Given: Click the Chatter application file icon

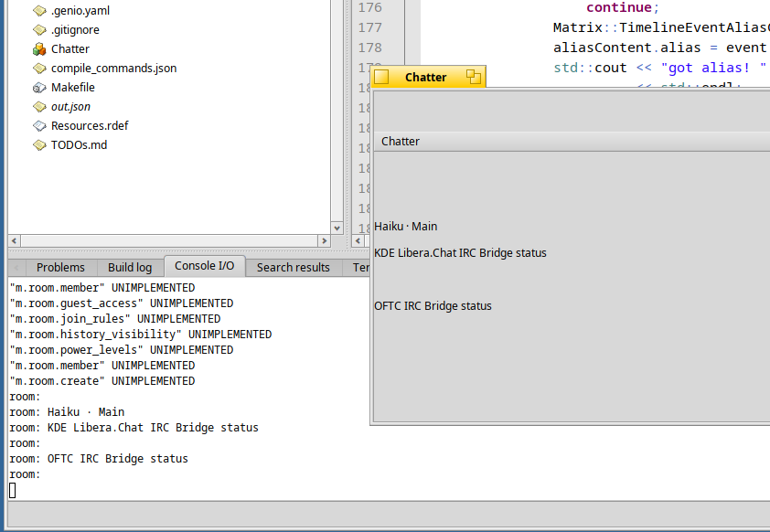Looking at the screenshot, I should [x=39, y=49].
